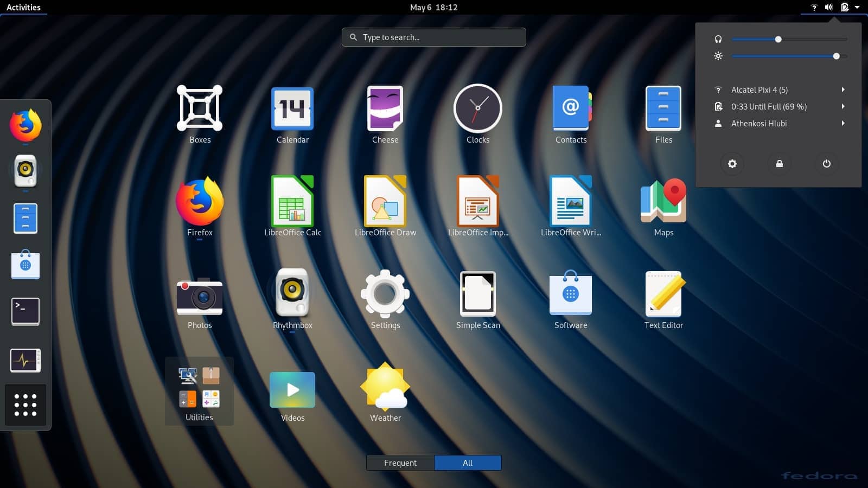Select the All apps tab
Image resolution: width=868 pixels, height=488 pixels.
point(467,463)
